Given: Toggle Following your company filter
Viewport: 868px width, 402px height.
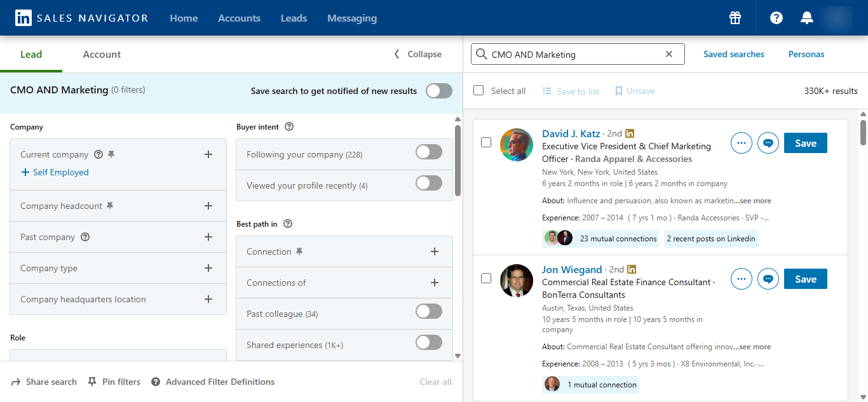Looking at the screenshot, I should 428,152.
